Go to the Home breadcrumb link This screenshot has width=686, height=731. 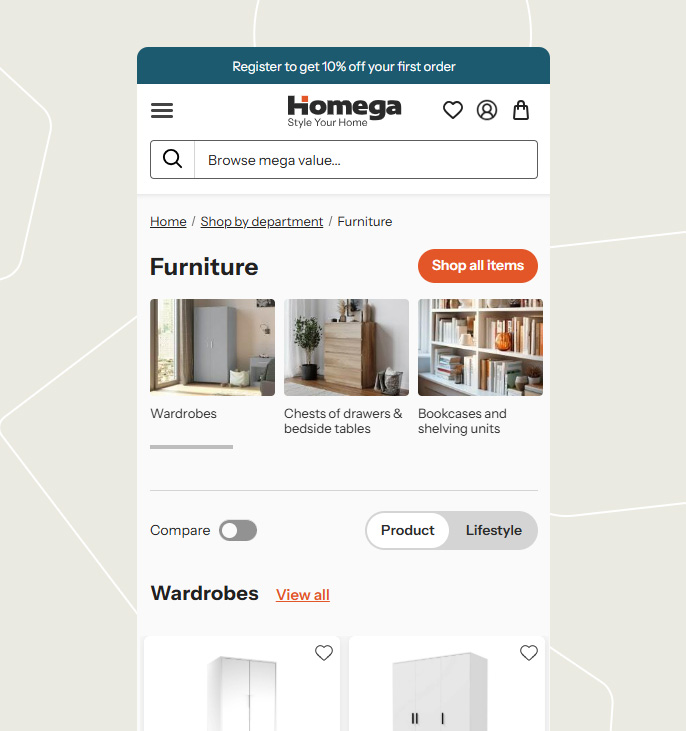pos(168,221)
